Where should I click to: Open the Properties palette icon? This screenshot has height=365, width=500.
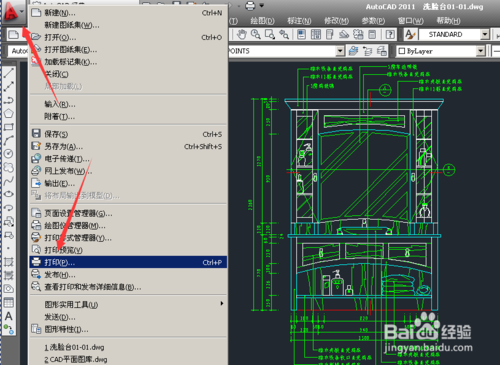pyautogui.click(x=302, y=34)
